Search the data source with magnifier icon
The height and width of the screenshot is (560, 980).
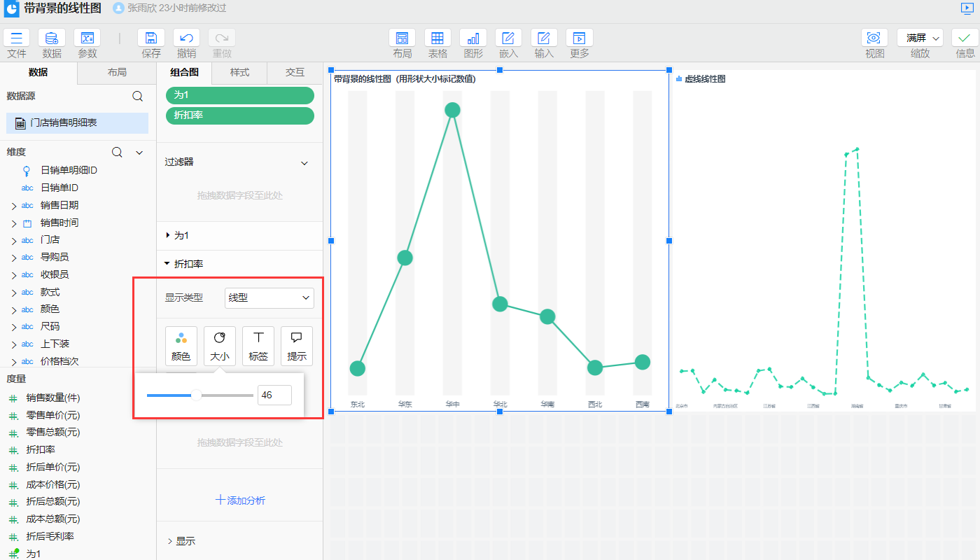[138, 97]
